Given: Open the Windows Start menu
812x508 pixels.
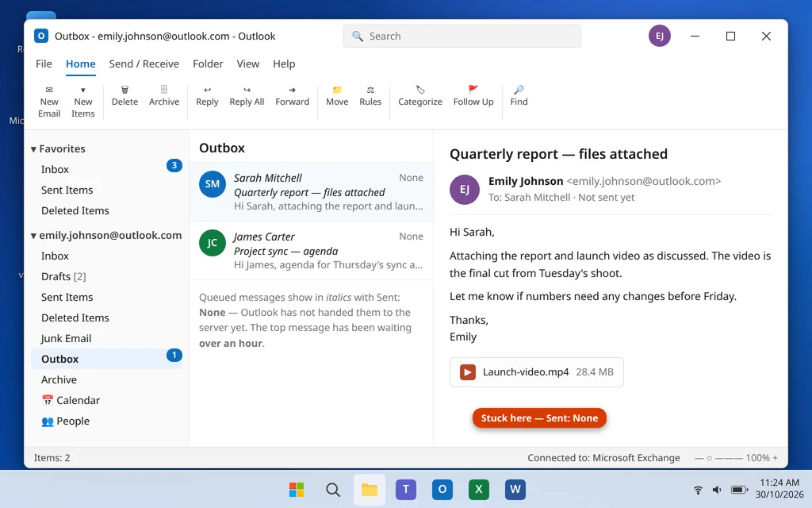Looking at the screenshot, I should (297, 490).
